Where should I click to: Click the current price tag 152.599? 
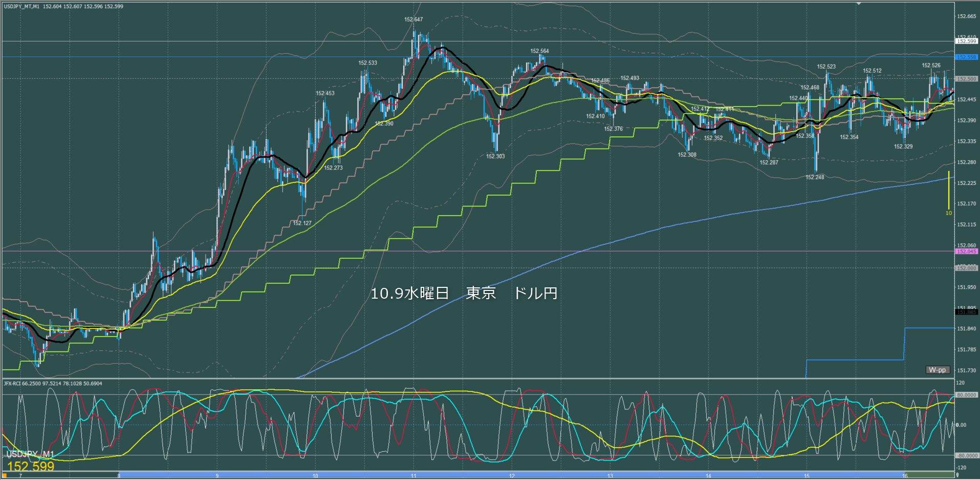pyautogui.click(x=966, y=41)
